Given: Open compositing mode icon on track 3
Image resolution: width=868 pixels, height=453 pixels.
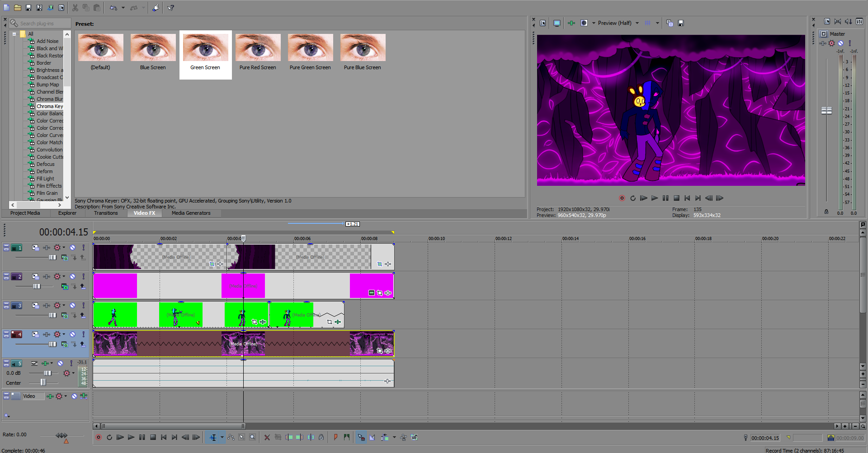Looking at the screenshot, I should [65, 315].
